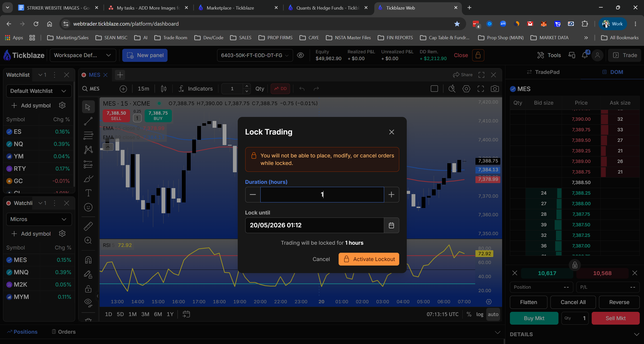Toggle auto scale on chart

coord(493,314)
